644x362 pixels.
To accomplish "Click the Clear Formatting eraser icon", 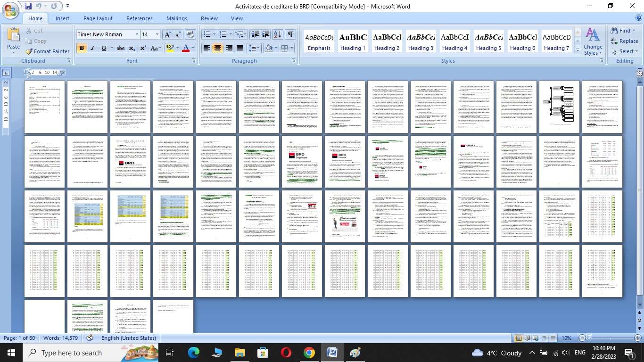I will point(190,34).
